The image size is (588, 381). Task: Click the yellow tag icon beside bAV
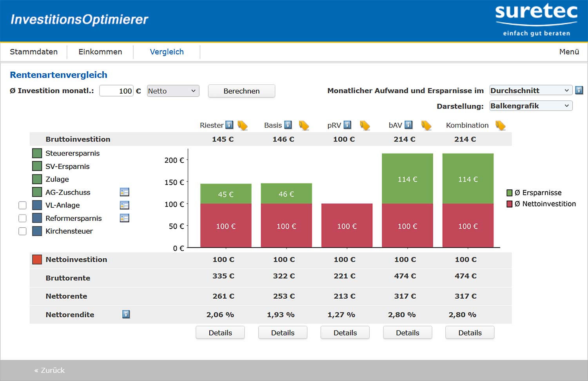tap(426, 125)
